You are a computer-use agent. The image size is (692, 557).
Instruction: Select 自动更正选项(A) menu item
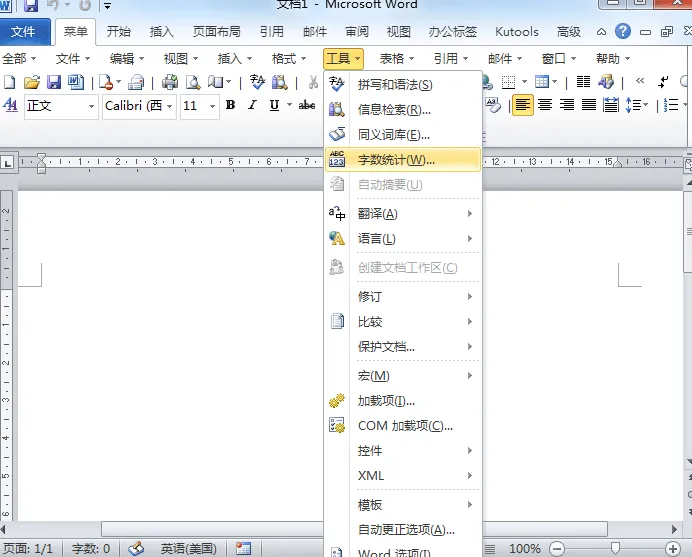(403, 530)
